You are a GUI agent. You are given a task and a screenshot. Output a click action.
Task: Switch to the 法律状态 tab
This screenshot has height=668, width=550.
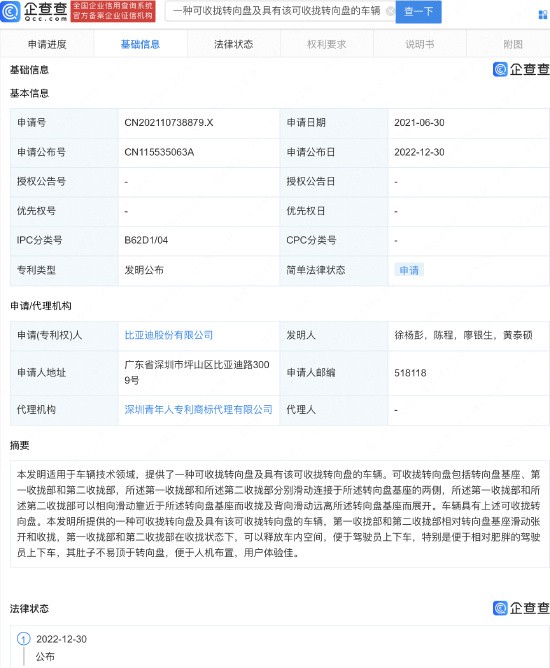click(233, 44)
